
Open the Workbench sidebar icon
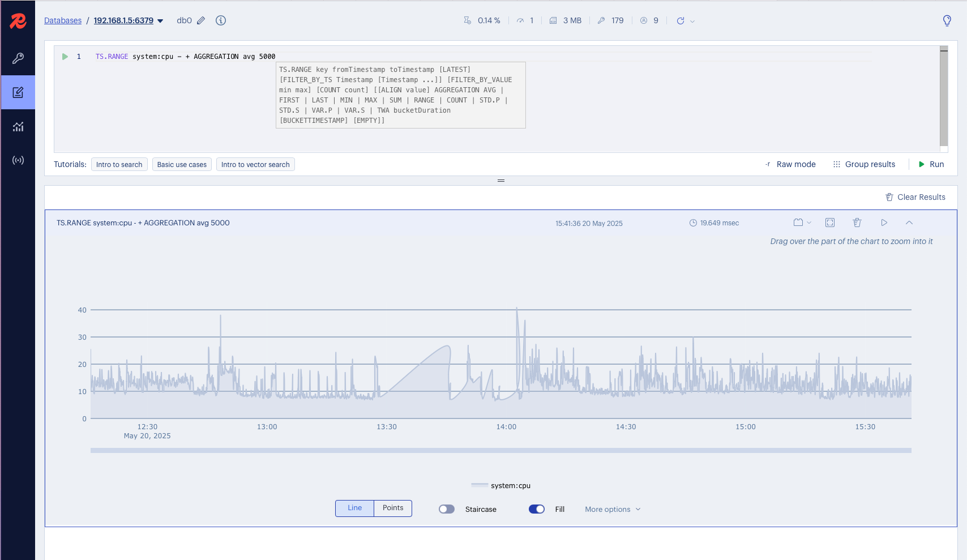pos(18,92)
